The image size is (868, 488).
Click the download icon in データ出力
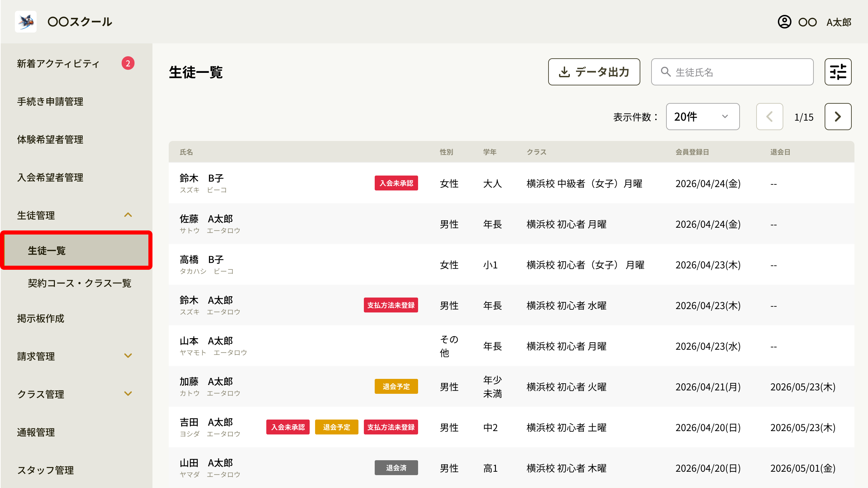click(564, 72)
